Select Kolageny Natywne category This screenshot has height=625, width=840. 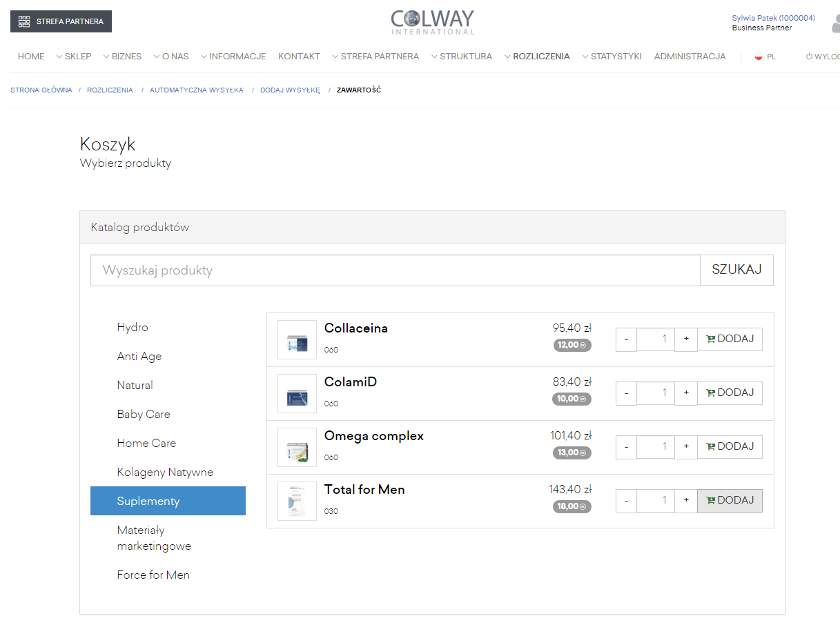(x=168, y=473)
